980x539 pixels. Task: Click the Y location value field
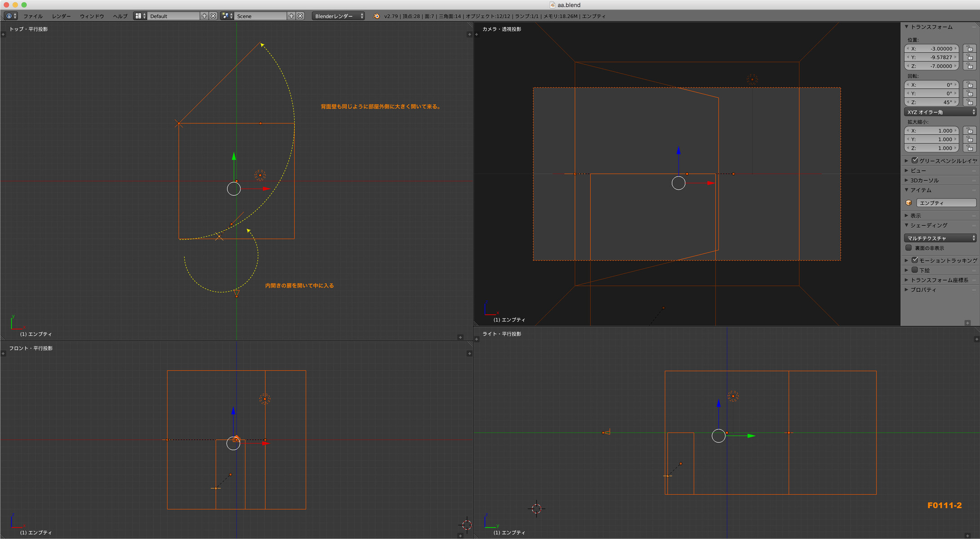pos(931,57)
